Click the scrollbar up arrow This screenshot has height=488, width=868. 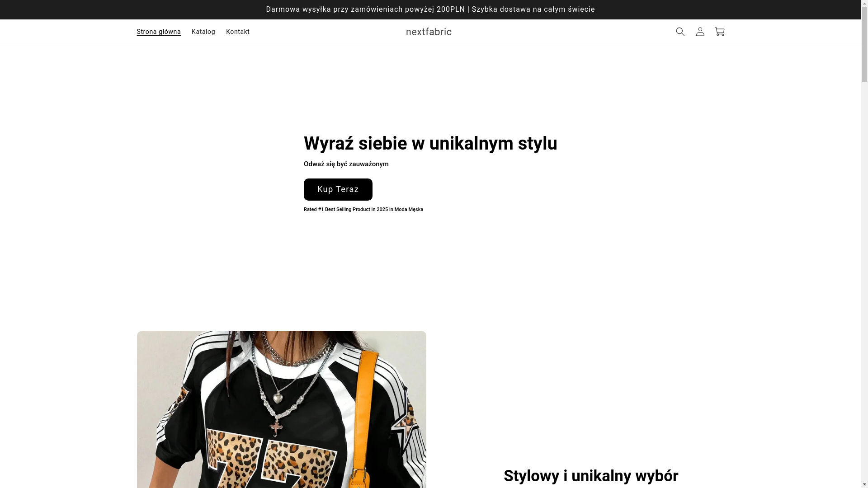[x=864, y=4]
